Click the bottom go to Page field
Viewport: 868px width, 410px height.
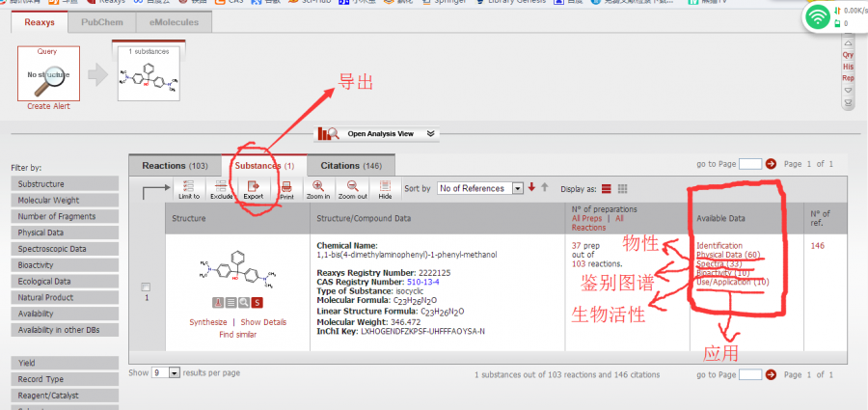[x=750, y=374]
